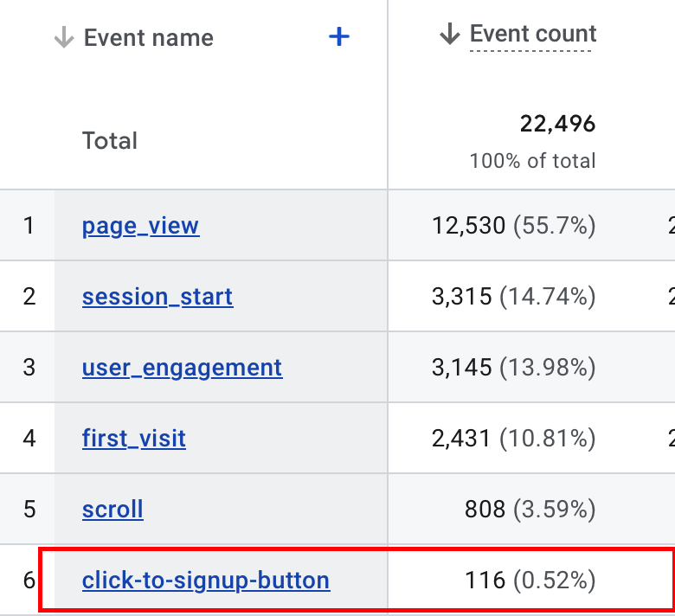
Task: Click the 3,315 (14.74%) event count cell
Action: 513,297
